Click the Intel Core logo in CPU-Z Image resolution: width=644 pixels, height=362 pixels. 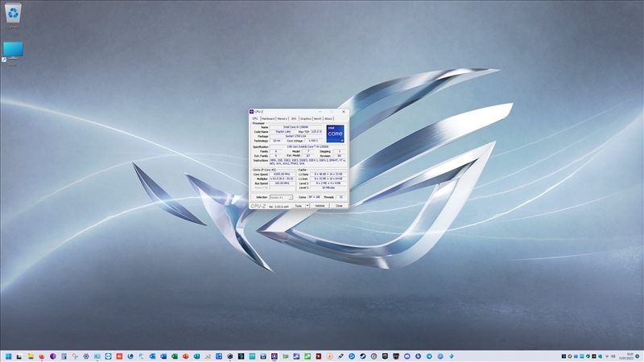335,133
